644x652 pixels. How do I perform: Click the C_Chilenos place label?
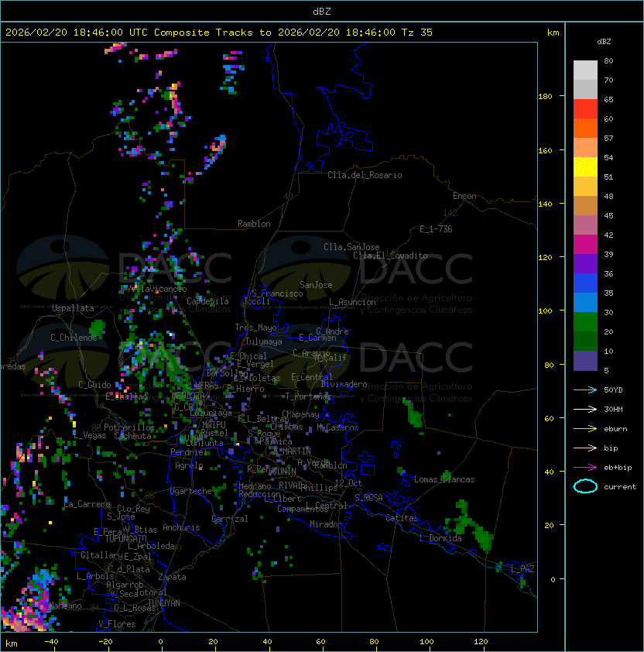(74, 338)
